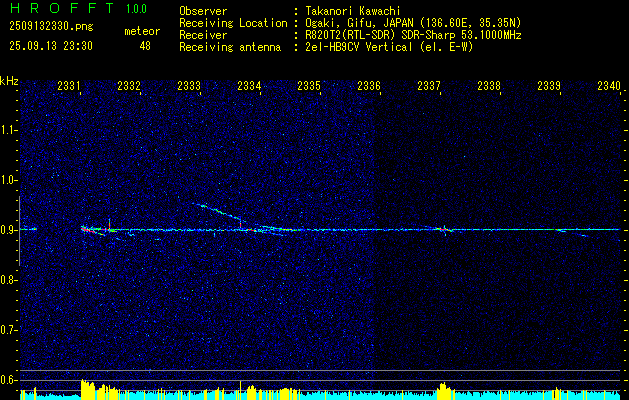Click the frequency axis label "0.6"
Viewport: 629px width, 400px height.
click(x=7, y=380)
